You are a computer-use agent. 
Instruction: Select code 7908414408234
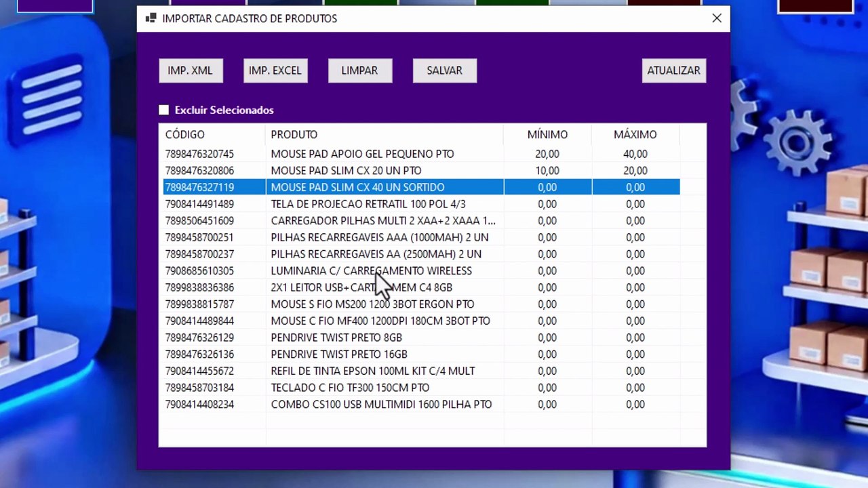[199, 405]
